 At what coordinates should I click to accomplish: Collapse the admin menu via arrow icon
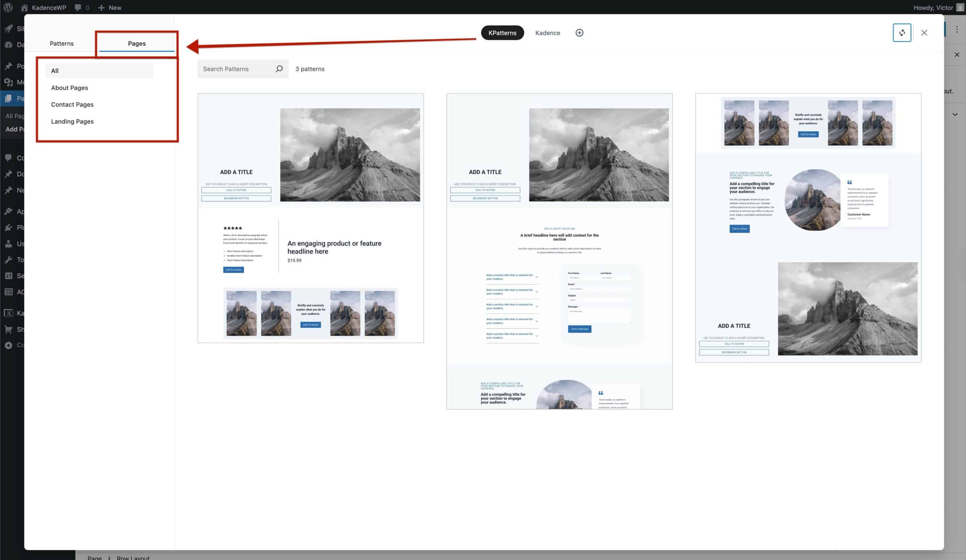(x=8, y=345)
